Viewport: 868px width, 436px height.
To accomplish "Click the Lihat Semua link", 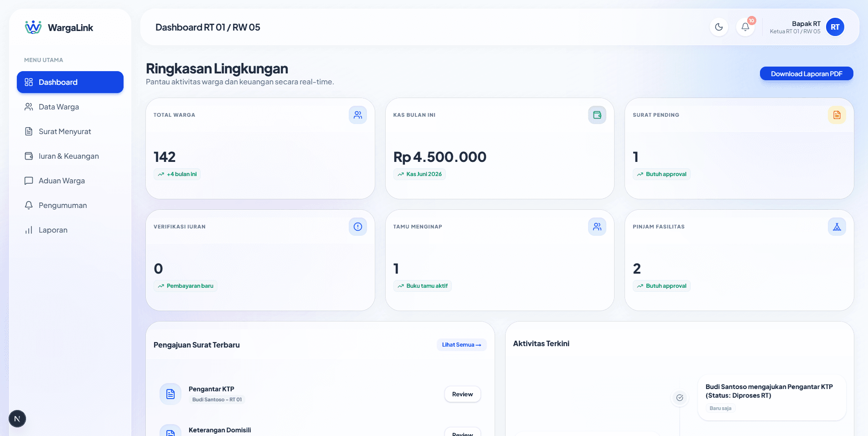I will 461,345.
